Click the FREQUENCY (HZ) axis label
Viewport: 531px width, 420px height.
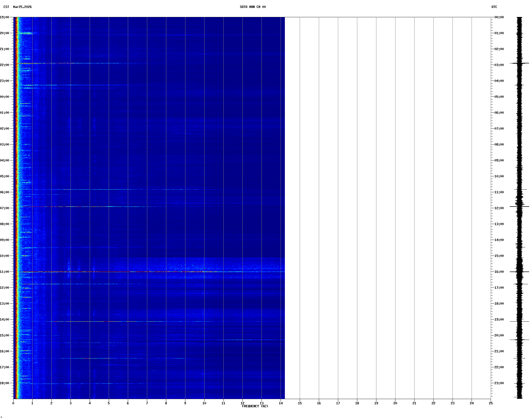pyautogui.click(x=255, y=406)
